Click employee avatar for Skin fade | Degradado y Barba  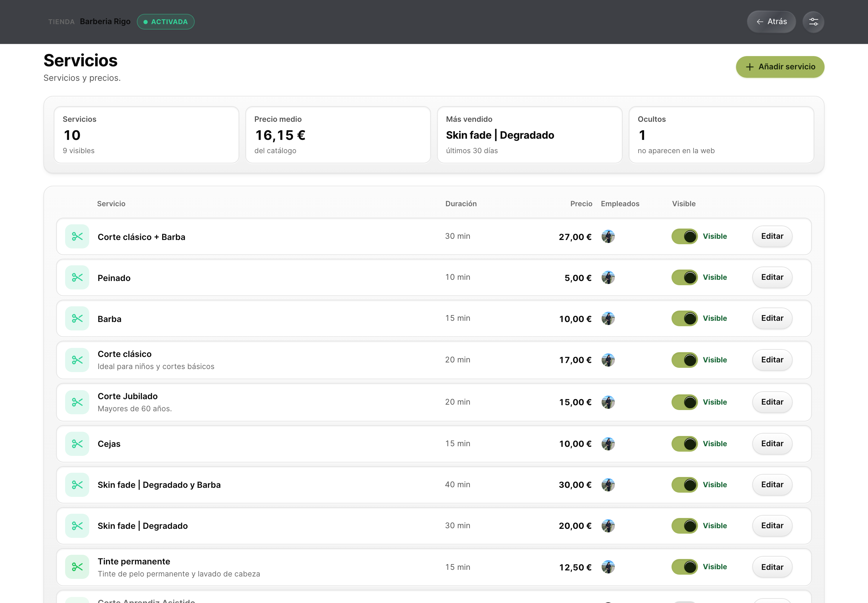(x=608, y=485)
